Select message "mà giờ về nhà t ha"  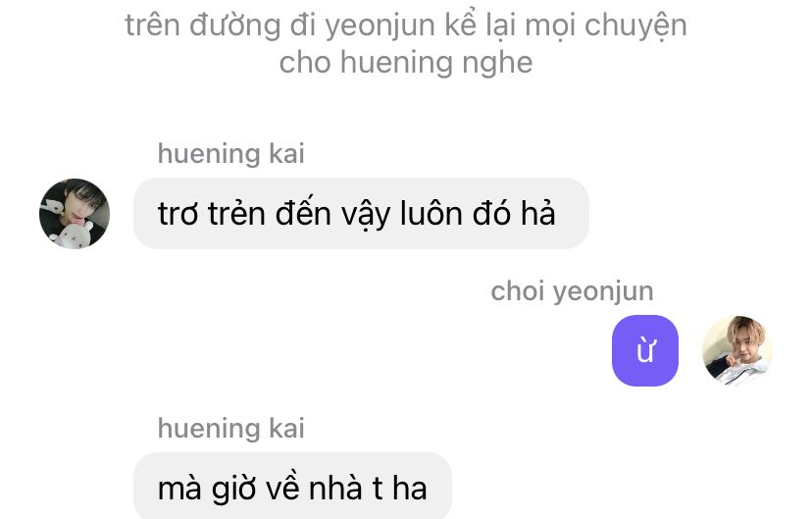pyautogui.click(x=292, y=487)
